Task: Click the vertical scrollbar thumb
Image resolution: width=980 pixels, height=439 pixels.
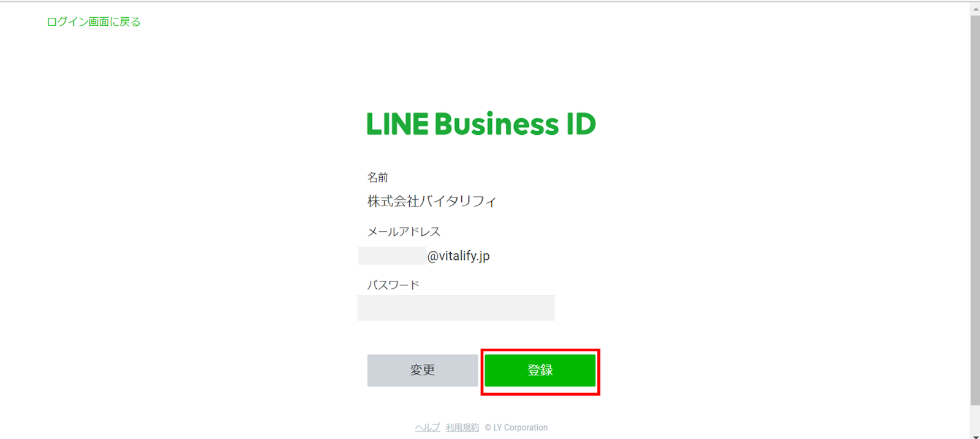Action: pos(975,210)
